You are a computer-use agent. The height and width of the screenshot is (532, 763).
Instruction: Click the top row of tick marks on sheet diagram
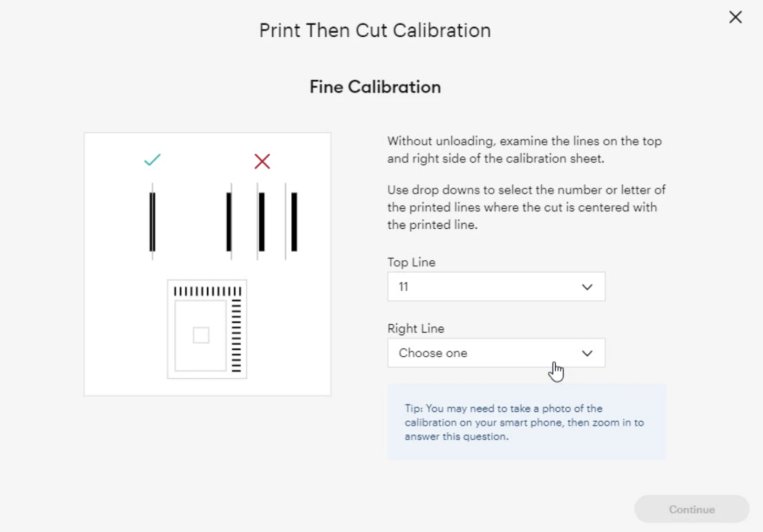pos(207,291)
